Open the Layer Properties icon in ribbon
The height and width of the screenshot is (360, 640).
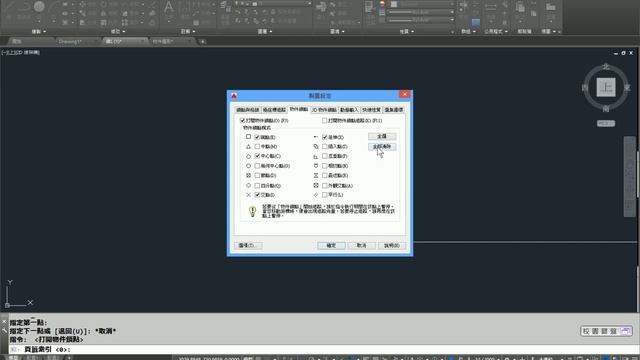point(225,5)
